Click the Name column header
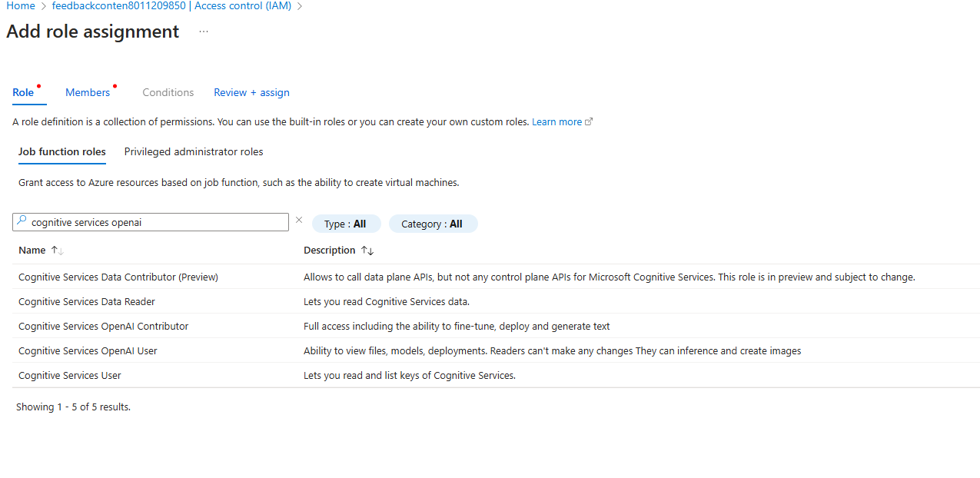The image size is (980, 478). coord(32,251)
